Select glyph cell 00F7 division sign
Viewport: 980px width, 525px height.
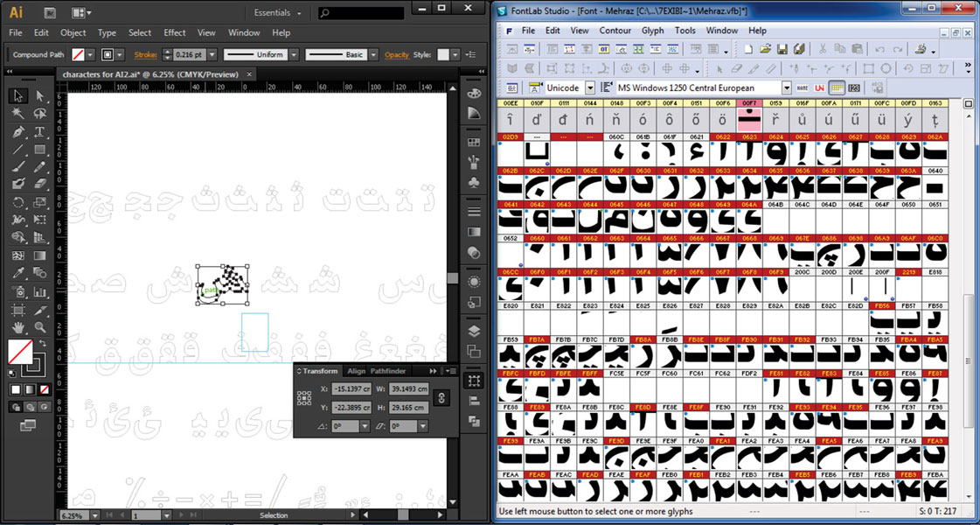[x=747, y=115]
